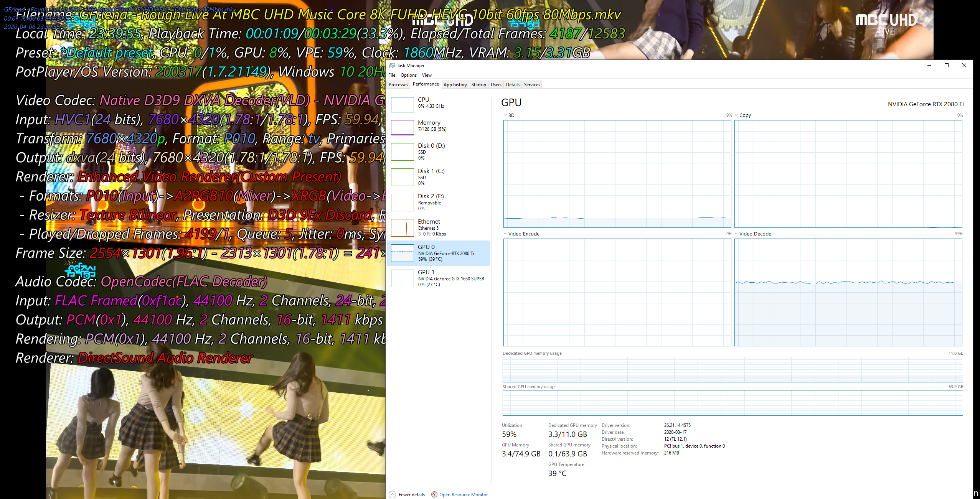Select the Ethernet 5 item

[x=439, y=227]
